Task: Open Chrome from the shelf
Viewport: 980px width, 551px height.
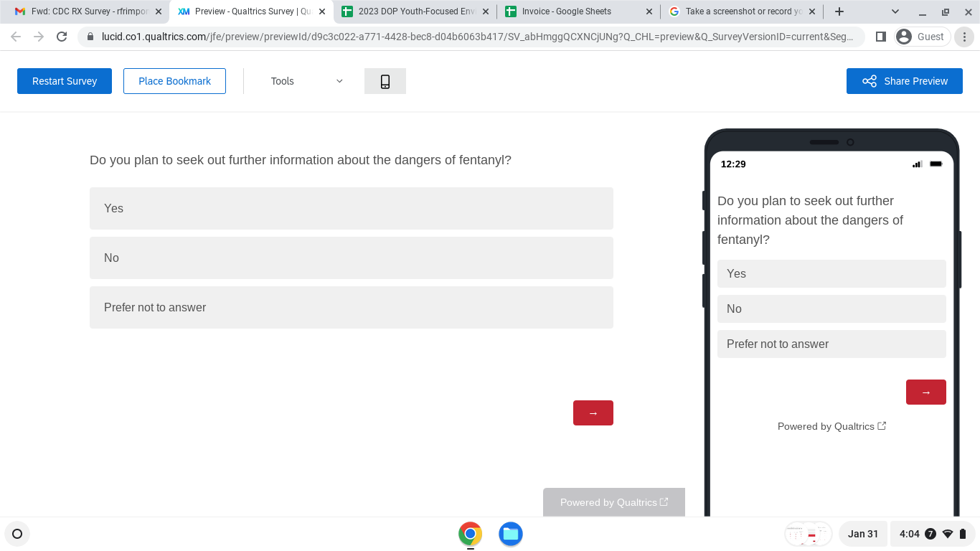Action: 470,534
